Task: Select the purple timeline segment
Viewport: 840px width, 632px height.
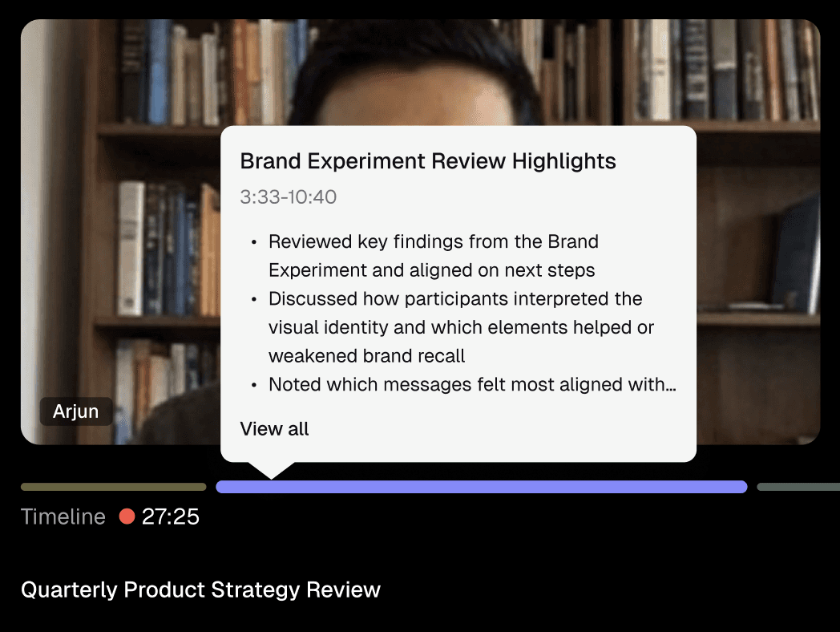Action: point(481,487)
